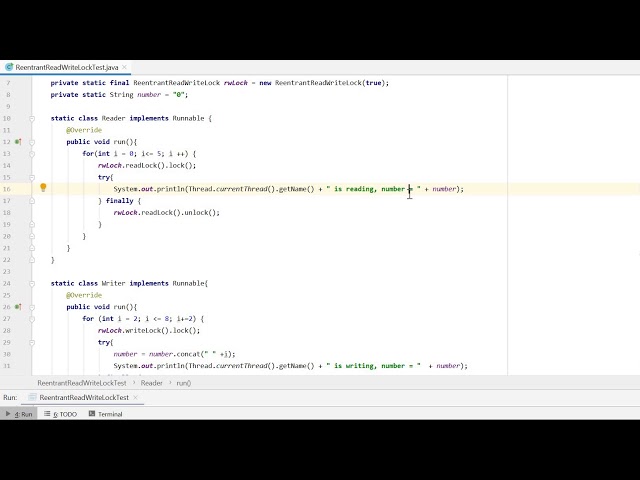Click the fold end marker on line 21
This screenshot has width=640, height=480.
point(32,248)
